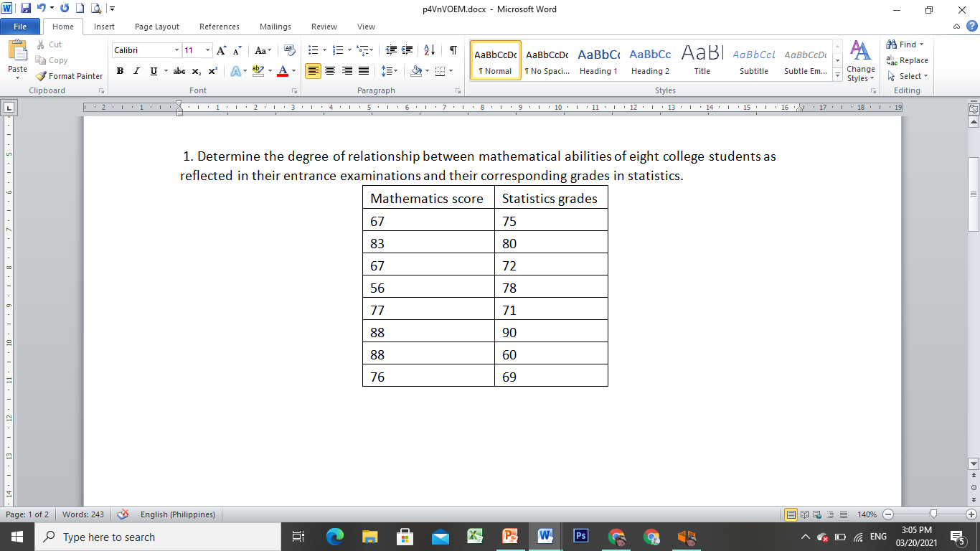Click the text highlight color button

(x=258, y=71)
